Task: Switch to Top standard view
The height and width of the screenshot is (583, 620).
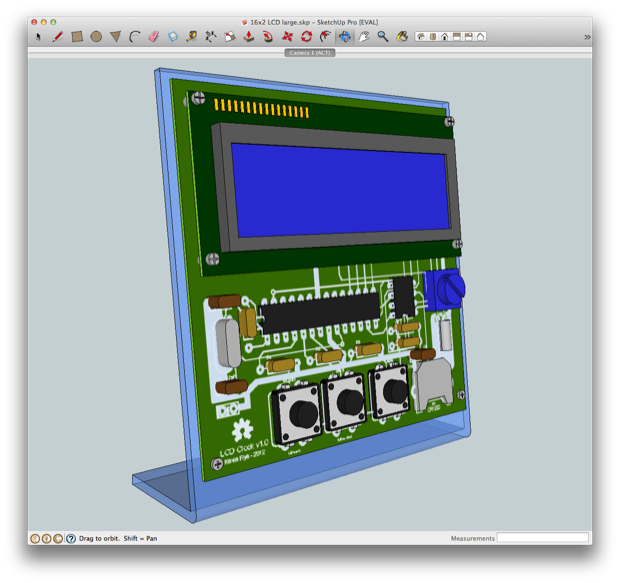Action: 433,37
